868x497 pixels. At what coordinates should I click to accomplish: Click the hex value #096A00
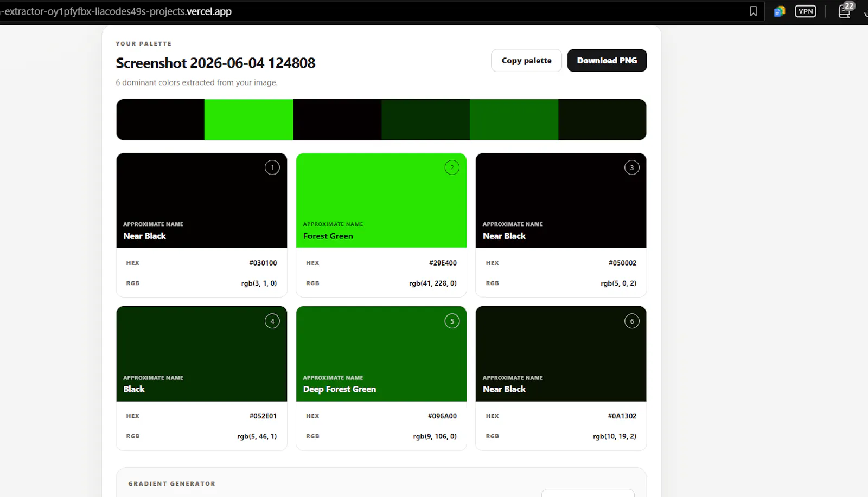point(442,416)
